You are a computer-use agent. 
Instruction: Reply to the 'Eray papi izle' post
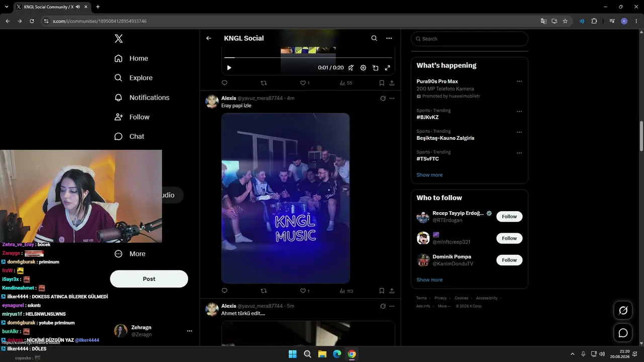click(224, 291)
